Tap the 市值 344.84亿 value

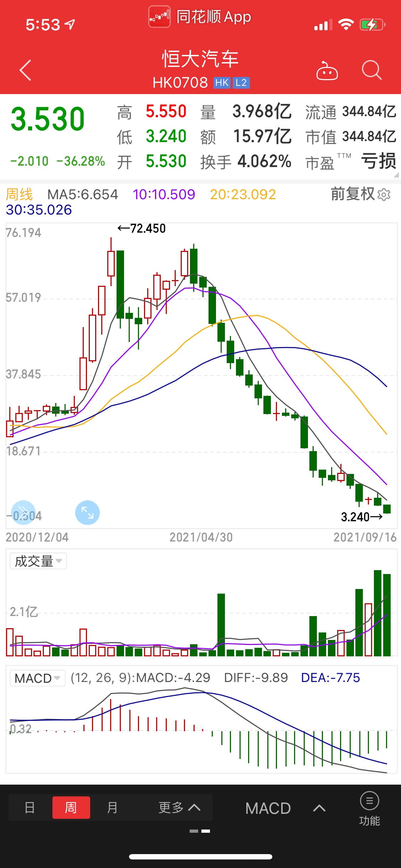tap(351, 136)
